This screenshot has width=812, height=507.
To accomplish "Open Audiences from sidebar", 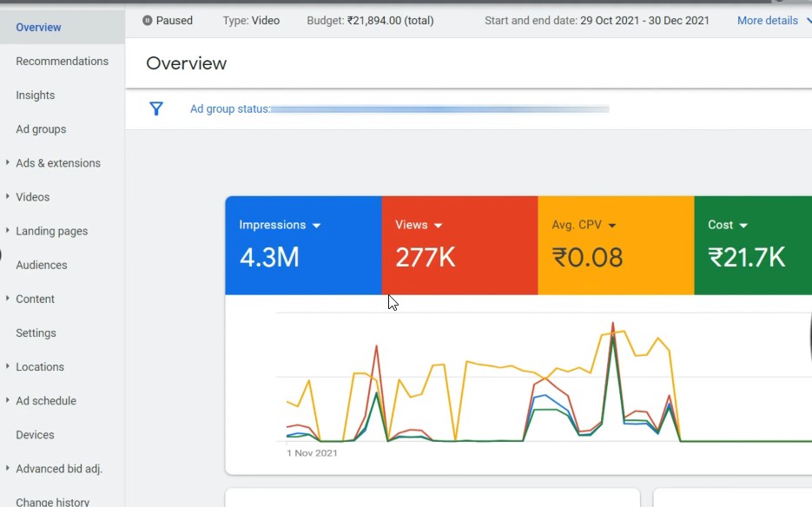I will pyautogui.click(x=41, y=265).
